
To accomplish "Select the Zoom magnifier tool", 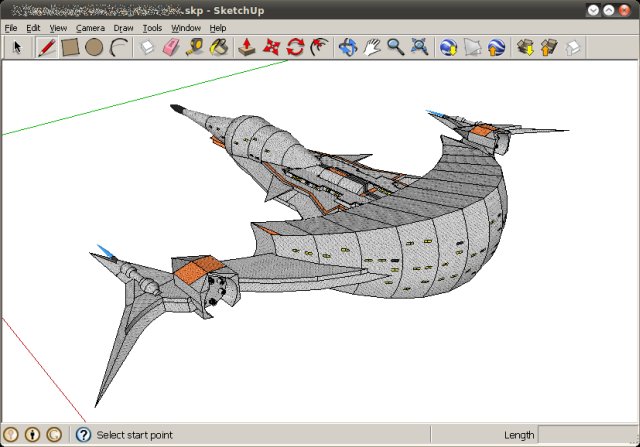I will (x=396, y=47).
